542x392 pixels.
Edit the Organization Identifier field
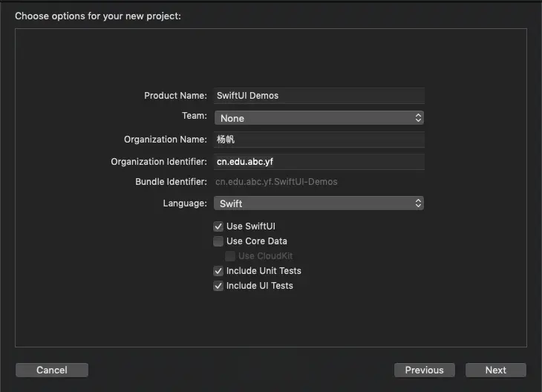click(319, 161)
